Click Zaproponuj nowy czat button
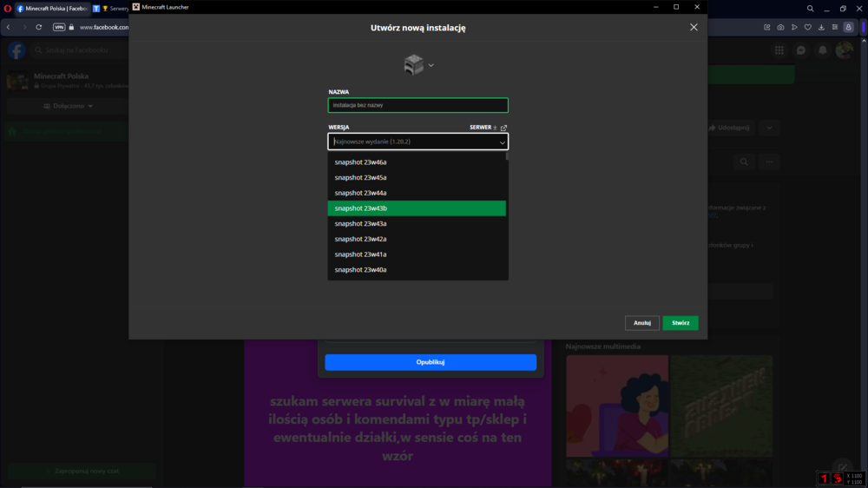Image resolution: width=868 pixels, height=488 pixels. pos(82,471)
